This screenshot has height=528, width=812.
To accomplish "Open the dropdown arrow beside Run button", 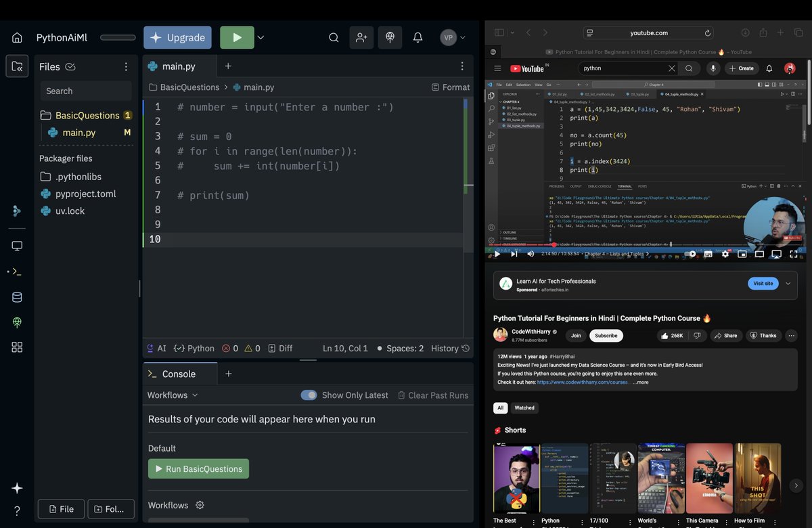I will click(x=261, y=38).
